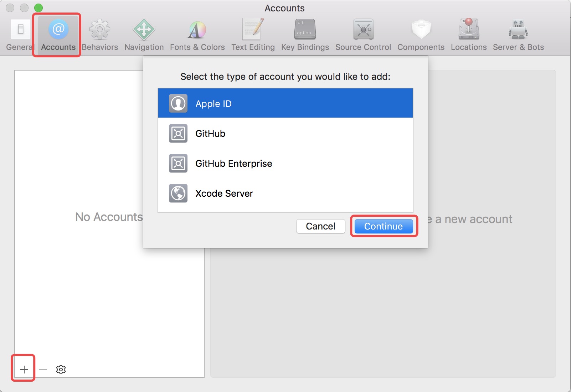Open Server & Bots preferences

pyautogui.click(x=518, y=35)
